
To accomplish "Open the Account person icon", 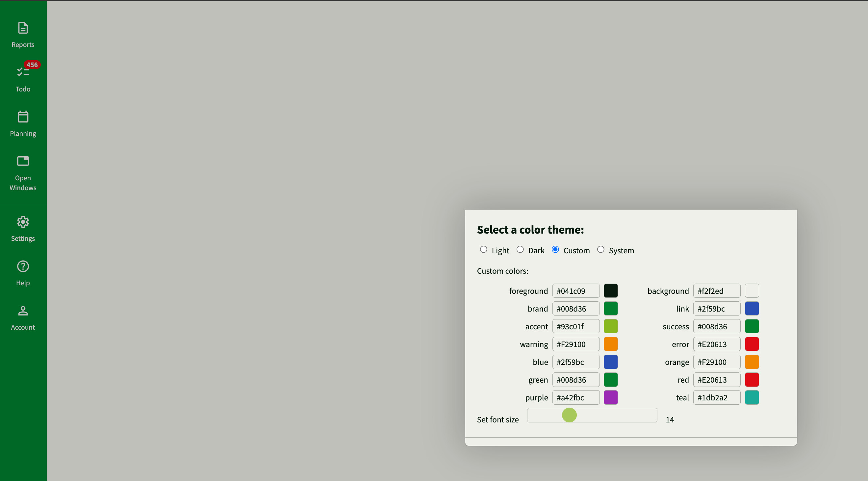I will tap(23, 311).
